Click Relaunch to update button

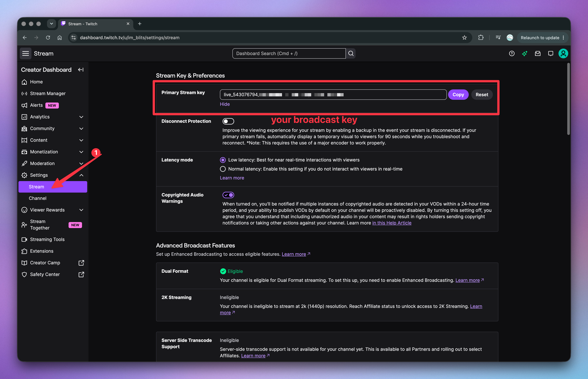click(540, 38)
